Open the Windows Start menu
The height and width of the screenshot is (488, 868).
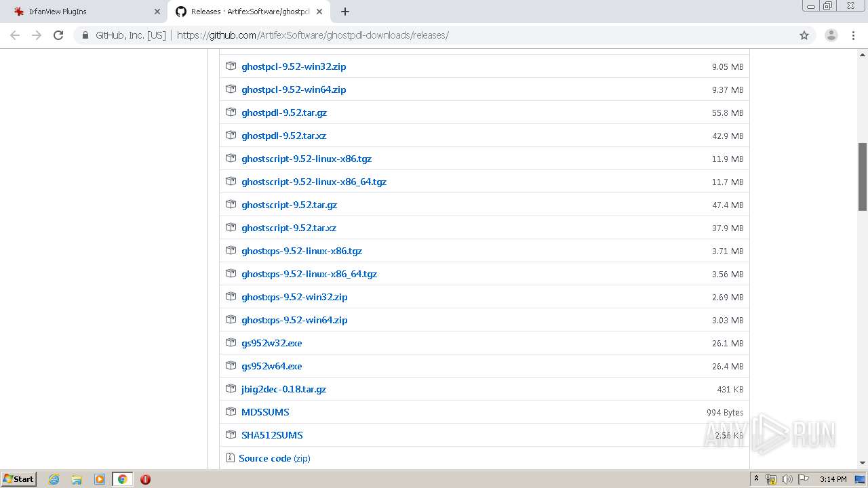pos(19,479)
